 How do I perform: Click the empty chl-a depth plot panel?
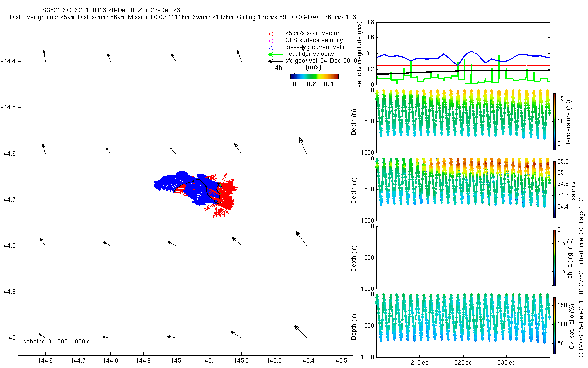pos(463,258)
